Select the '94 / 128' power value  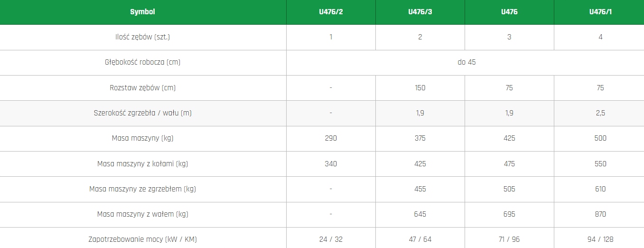[600, 239]
